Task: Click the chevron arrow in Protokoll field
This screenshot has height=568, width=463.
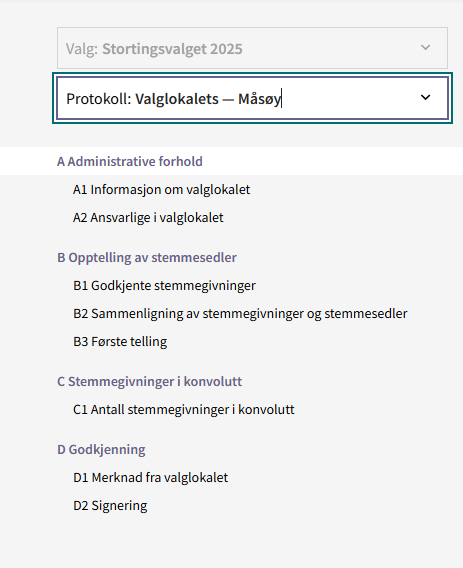Action: pyautogui.click(x=425, y=97)
